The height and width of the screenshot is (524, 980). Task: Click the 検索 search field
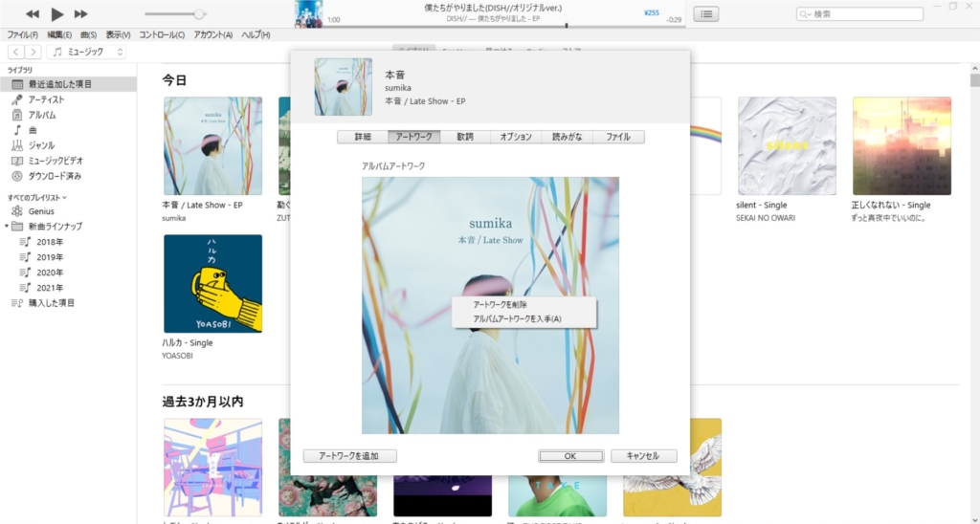point(859,13)
